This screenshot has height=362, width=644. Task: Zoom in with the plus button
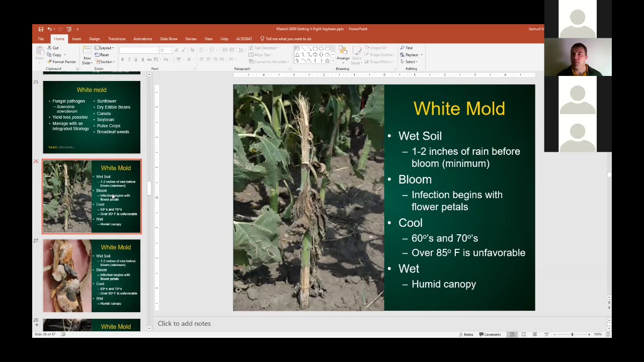pos(589,334)
